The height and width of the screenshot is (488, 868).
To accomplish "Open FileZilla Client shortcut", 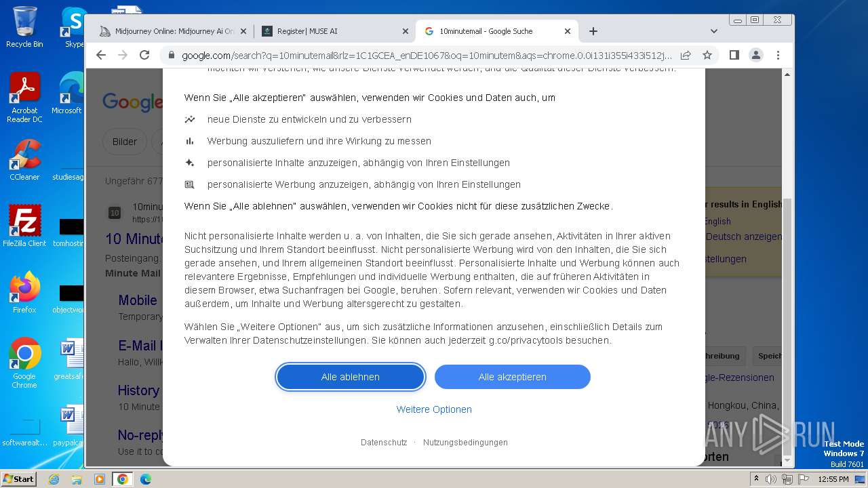I will [24, 226].
